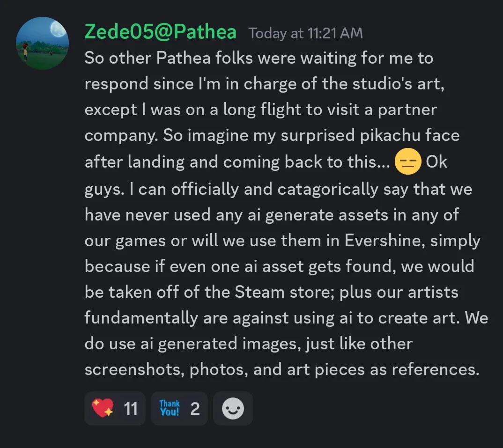Click the heart reaction count 11
503x448 pixels.
(x=131, y=409)
